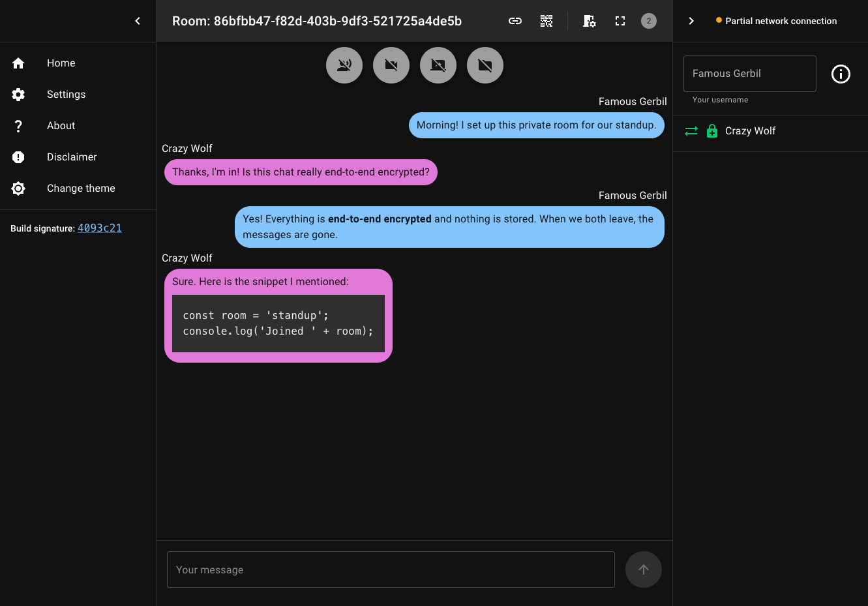Focus the Your message input field
The image size is (868, 606).
tap(391, 569)
